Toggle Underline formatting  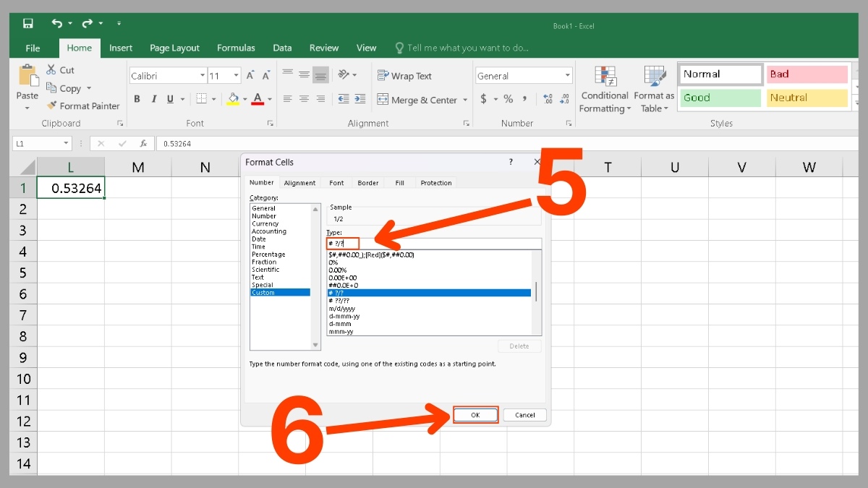171,99
